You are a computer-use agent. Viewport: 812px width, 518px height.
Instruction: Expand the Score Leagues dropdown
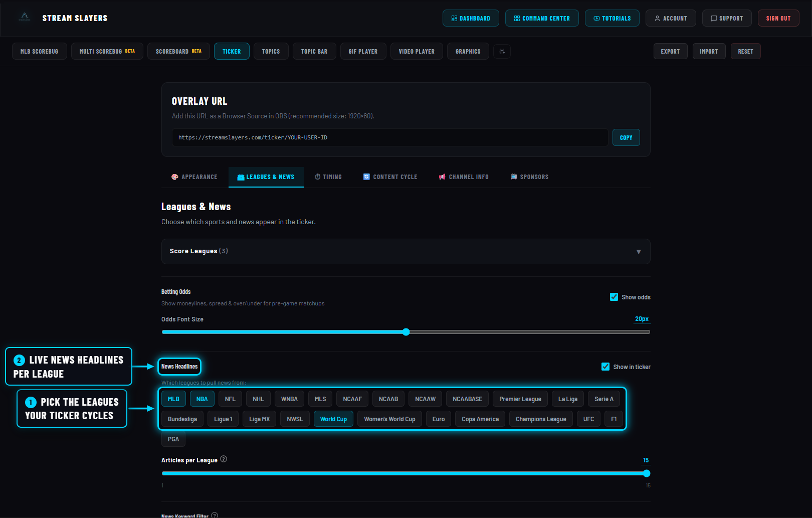click(405, 251)
